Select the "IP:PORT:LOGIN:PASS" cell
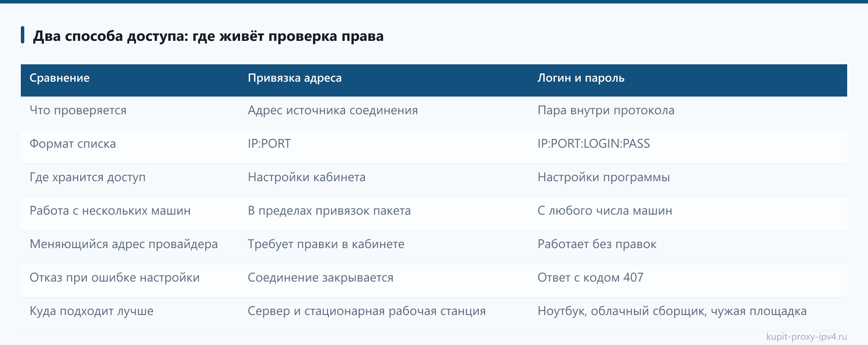 594,144
